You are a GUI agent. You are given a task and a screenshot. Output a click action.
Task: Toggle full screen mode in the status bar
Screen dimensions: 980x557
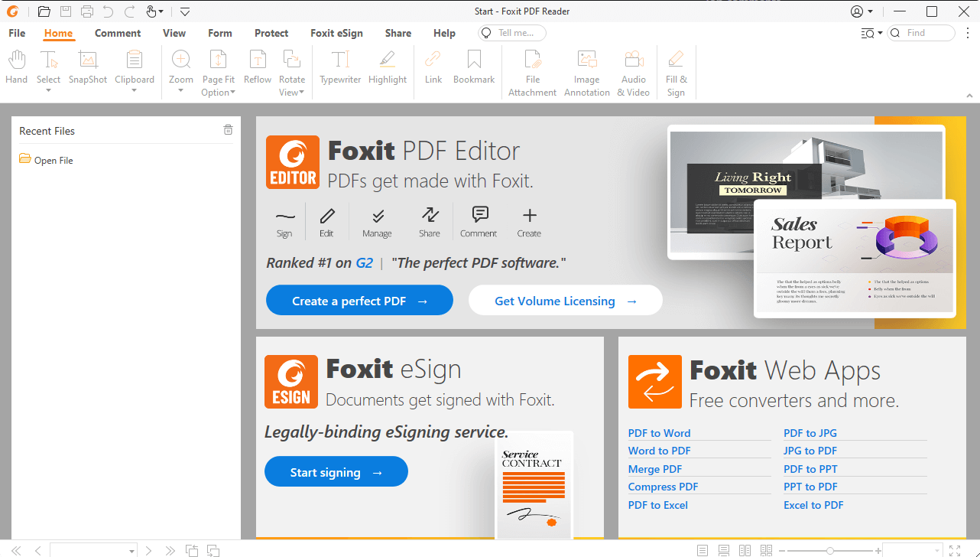(x=955, y=551)
